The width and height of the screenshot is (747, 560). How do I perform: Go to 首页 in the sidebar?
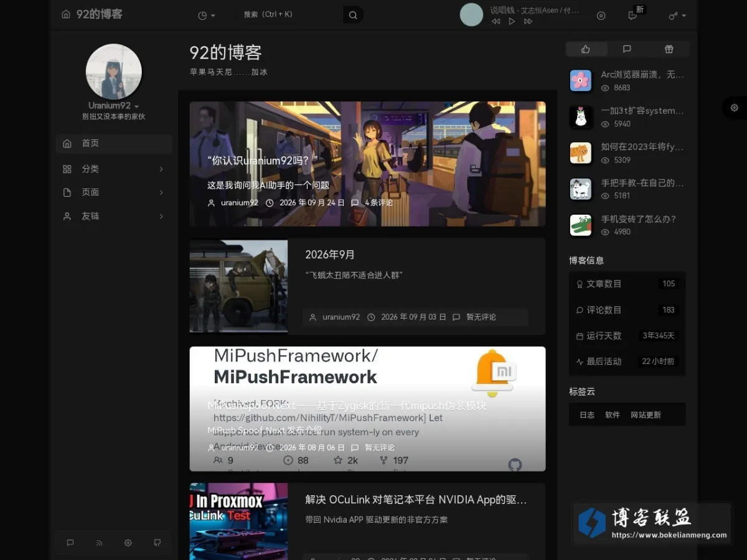point(114,144)
